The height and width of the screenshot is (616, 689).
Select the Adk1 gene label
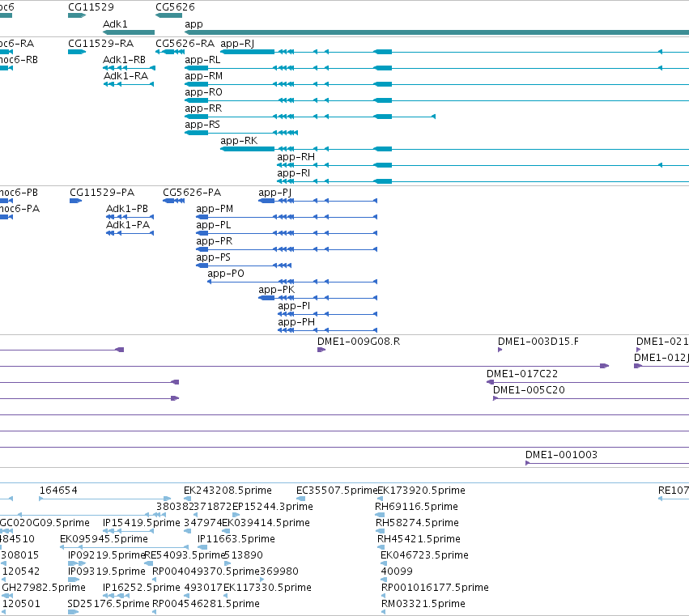(115, 24)
